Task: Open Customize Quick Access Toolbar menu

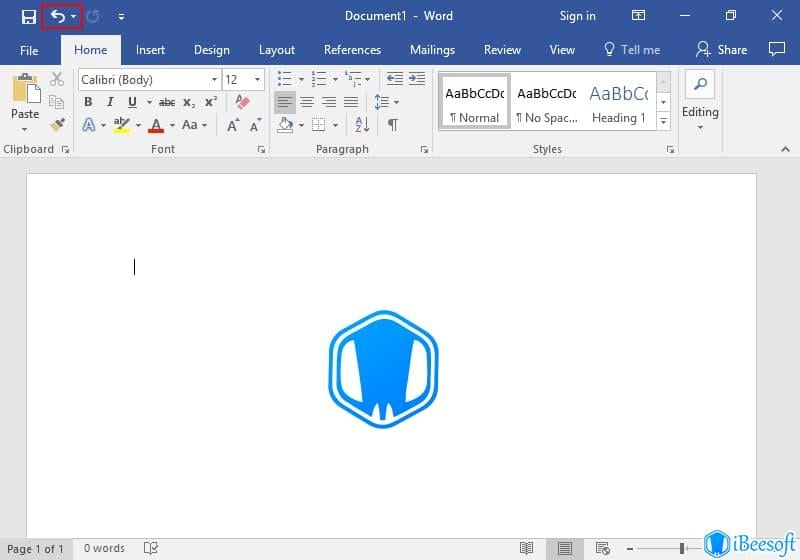Action: pos(121,17)
